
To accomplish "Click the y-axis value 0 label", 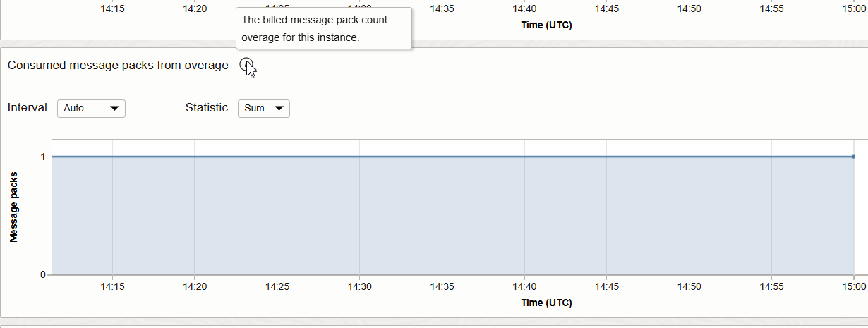I will [44, 274].
